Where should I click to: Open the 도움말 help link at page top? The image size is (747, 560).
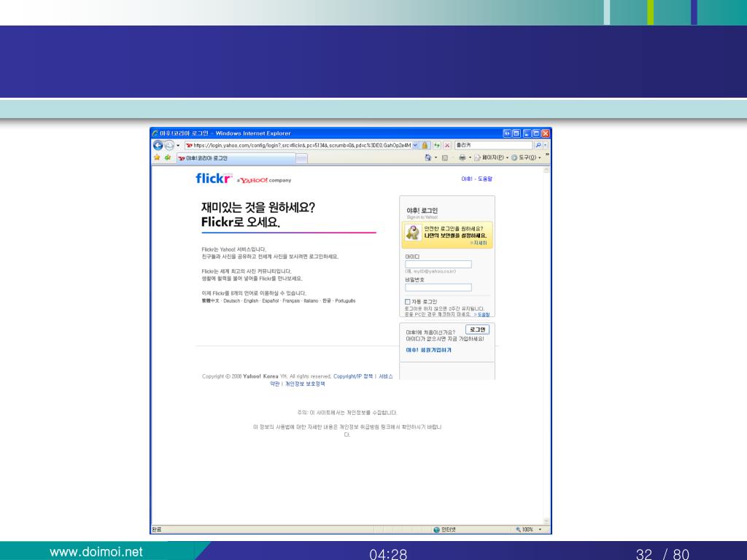click(x=485, y=179)
